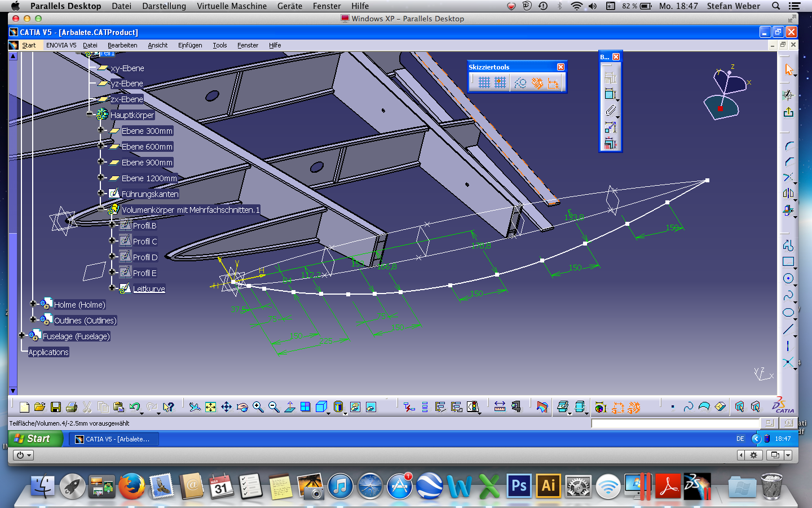Screen dimensions: 812x508
Task: Click the Hide/Show icon
Action: [355, 407]
